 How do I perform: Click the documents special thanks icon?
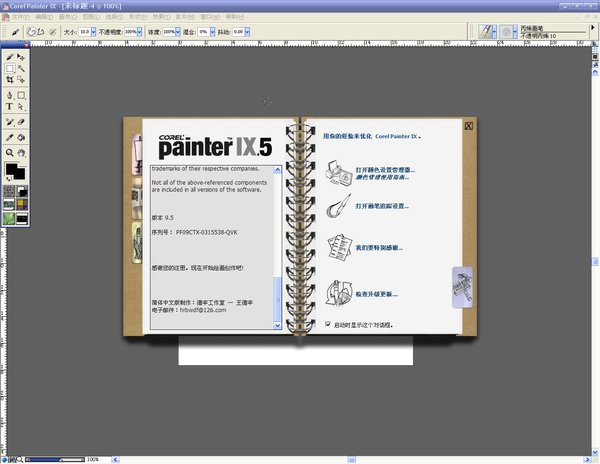pyautogui.click(x=340, y=247)
